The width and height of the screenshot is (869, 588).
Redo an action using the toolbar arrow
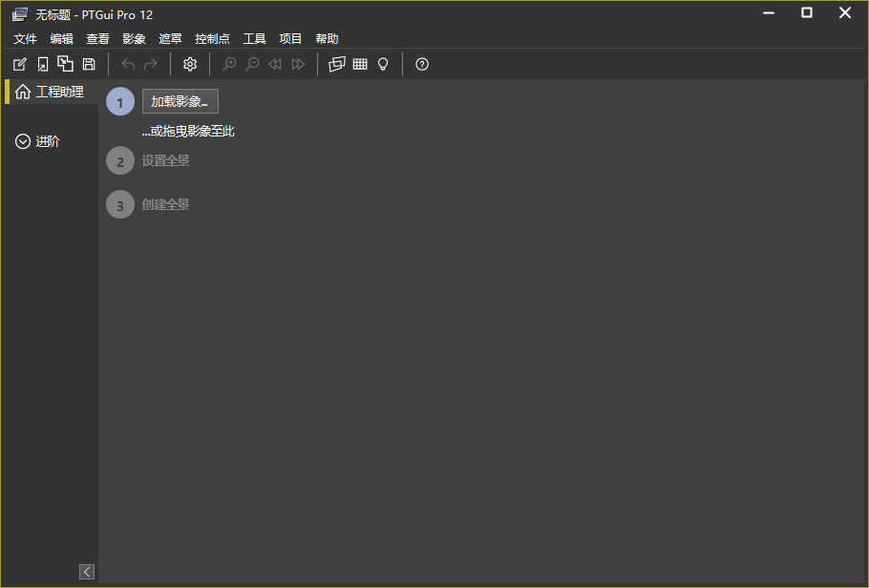click(149, 64)
